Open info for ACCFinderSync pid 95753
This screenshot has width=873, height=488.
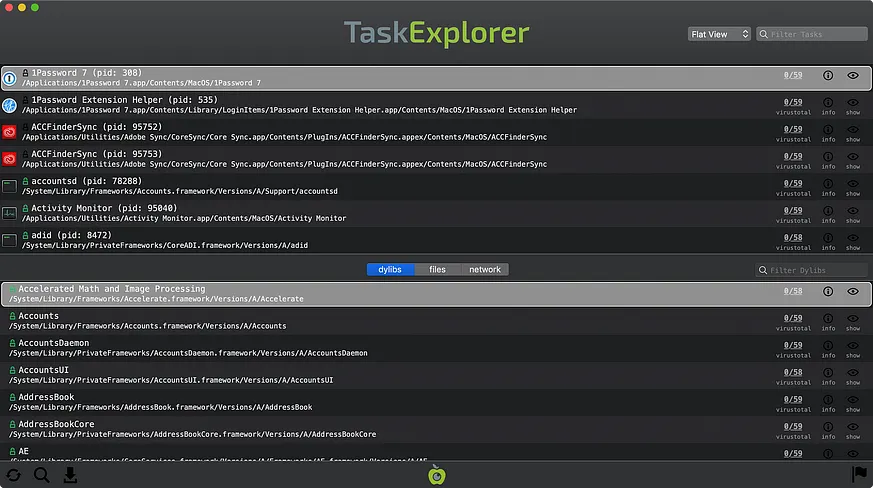coord(828,157)
